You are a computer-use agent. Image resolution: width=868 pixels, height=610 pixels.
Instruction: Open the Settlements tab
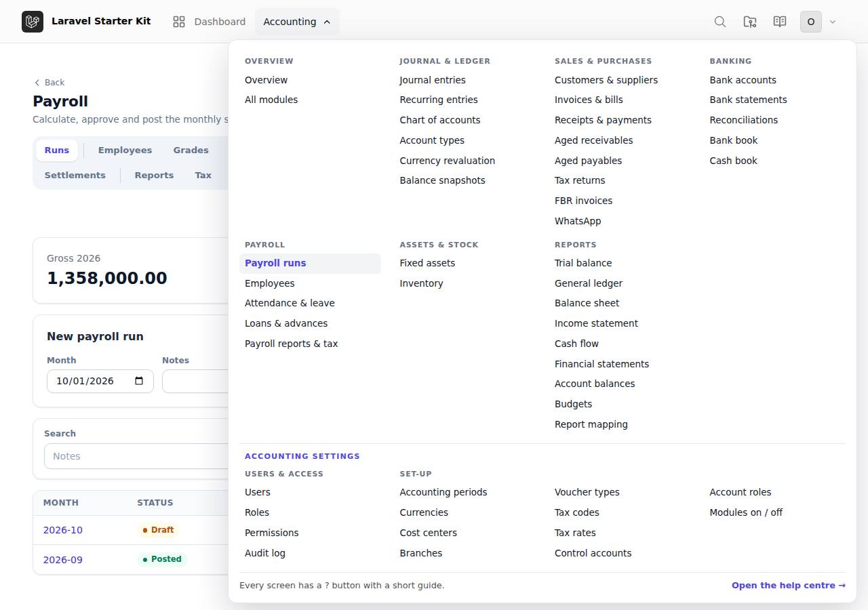tap(75, 176)
